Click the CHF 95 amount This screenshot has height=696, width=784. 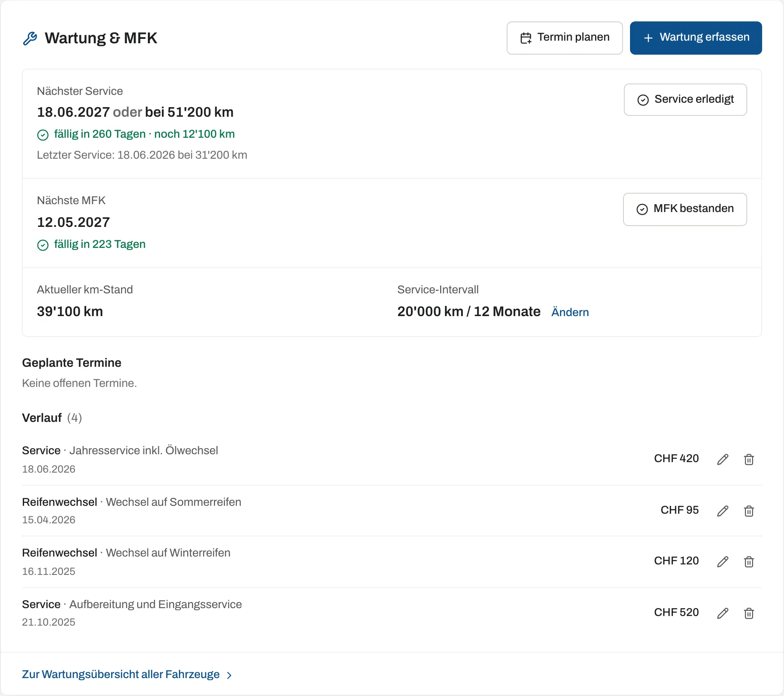(679, 510)
